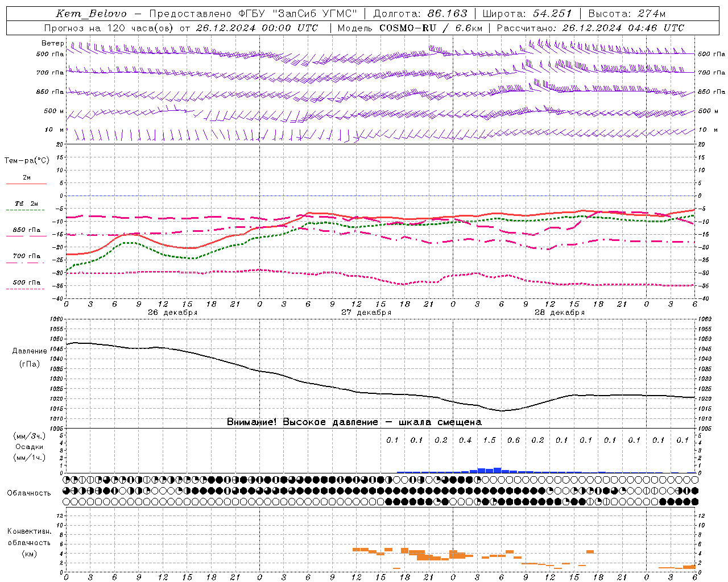This screenshot has height=582, width=728.
Task: Click the 1.5 precipitation amount value
Action: pos(489,440)
